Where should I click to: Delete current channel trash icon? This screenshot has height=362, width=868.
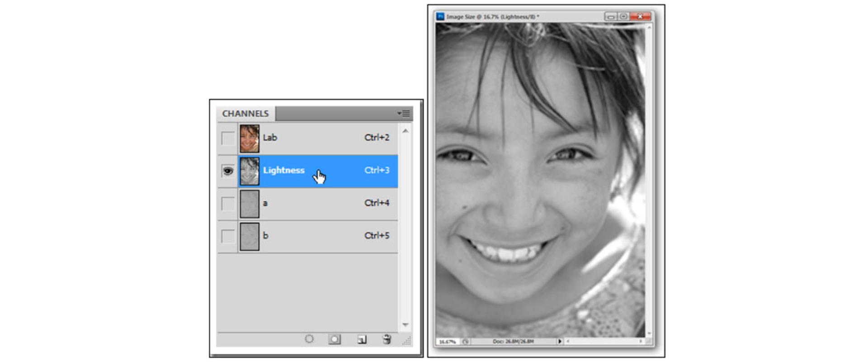[387, 339]
